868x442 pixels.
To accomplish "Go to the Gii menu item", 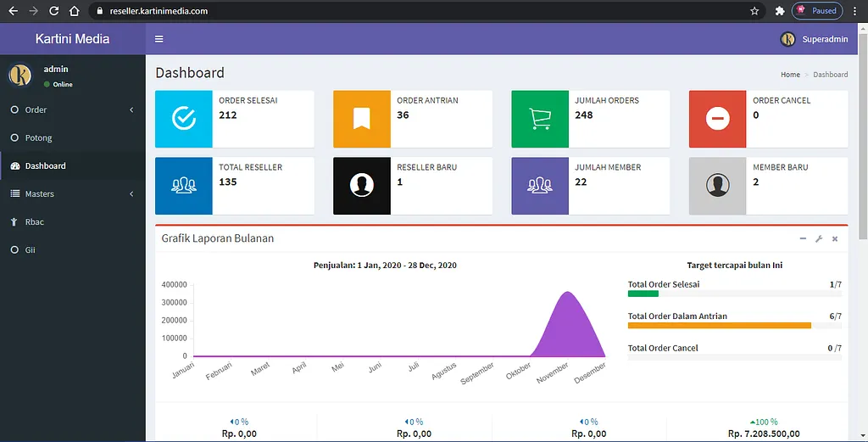I will pos(31,250).
